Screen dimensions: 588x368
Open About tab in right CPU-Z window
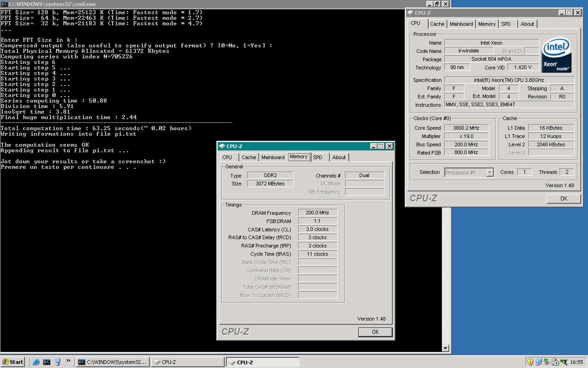point(527,24)
